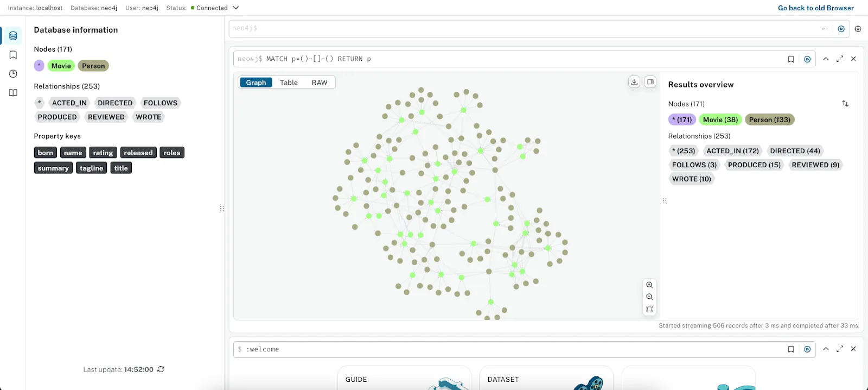Image resolution: width=868 pixels, height=390 pixels.
Task: Select the name property key
Action: 73,153
